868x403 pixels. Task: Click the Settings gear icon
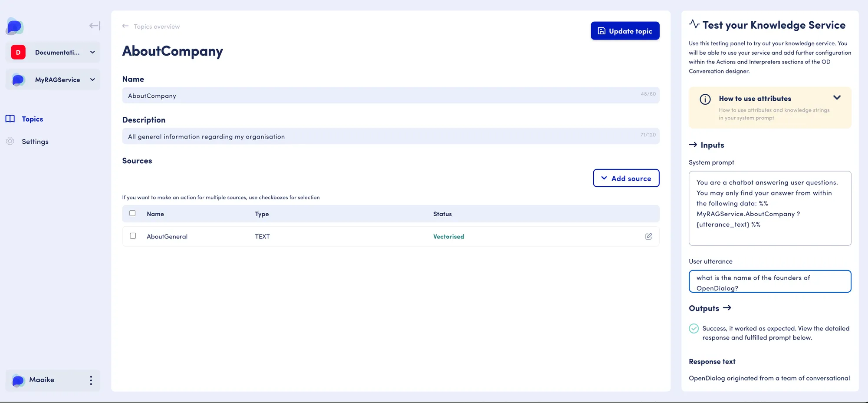pyautogui.click(x=10, y=142)
